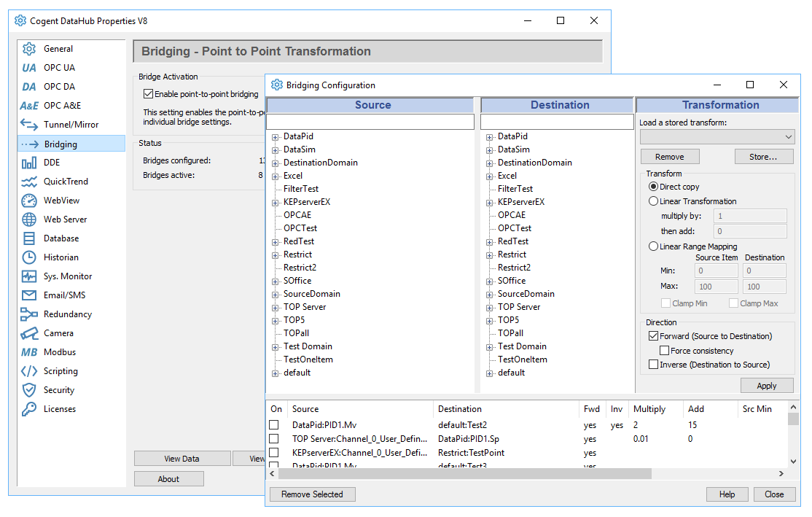Viewport: 812px width, 517px height.
Task: Select the Direct copy radio button
Action: 654,187
